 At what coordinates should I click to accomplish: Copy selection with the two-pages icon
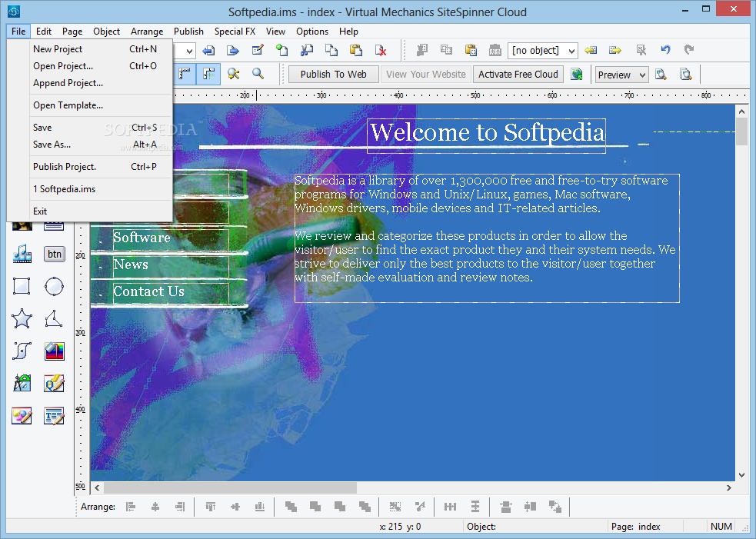pos(331,50)
